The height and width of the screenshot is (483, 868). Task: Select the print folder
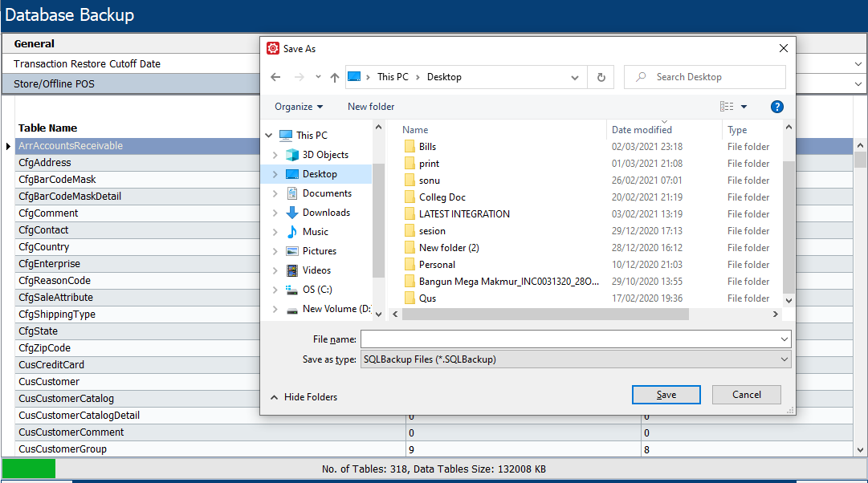click(x=429, y=164)
